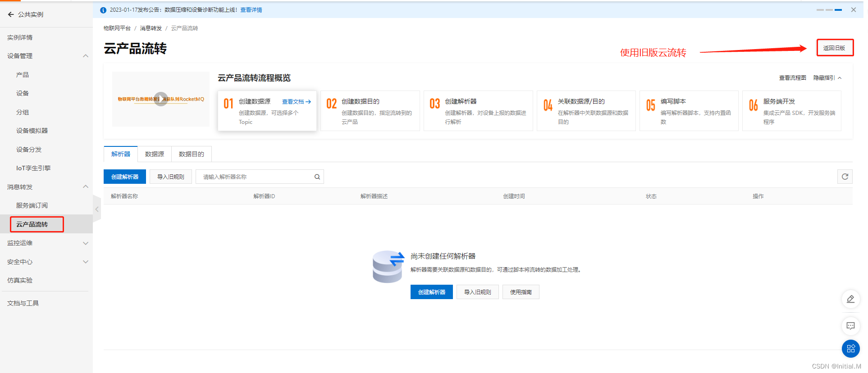Expand the 监控运维 section chevron

coord(86,243)
